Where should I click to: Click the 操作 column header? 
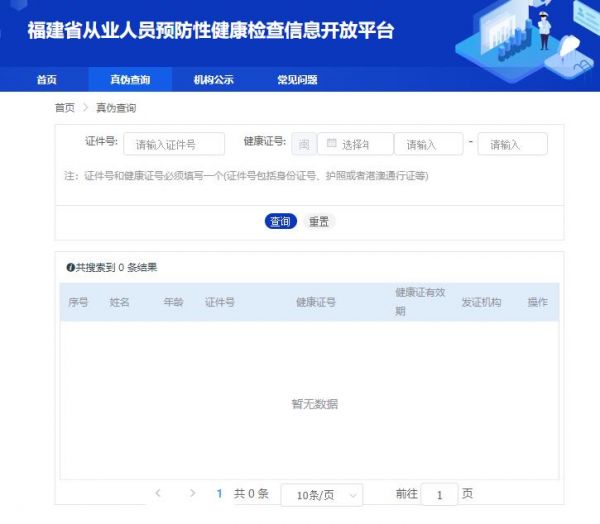coord(538,302)
